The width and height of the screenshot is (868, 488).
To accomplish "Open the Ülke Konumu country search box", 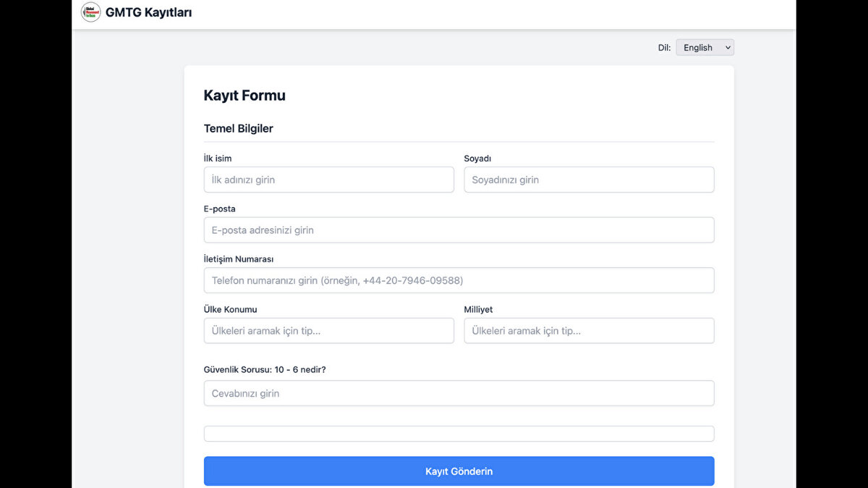I will (x=328, y=331).
